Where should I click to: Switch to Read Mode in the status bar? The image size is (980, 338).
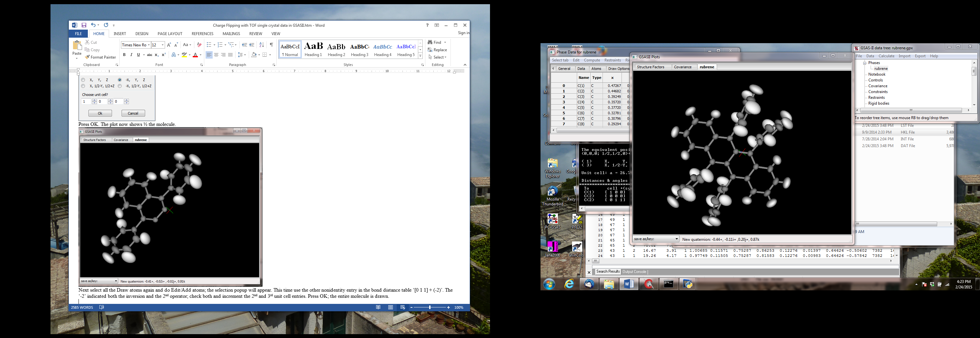(x=378, y=307)
